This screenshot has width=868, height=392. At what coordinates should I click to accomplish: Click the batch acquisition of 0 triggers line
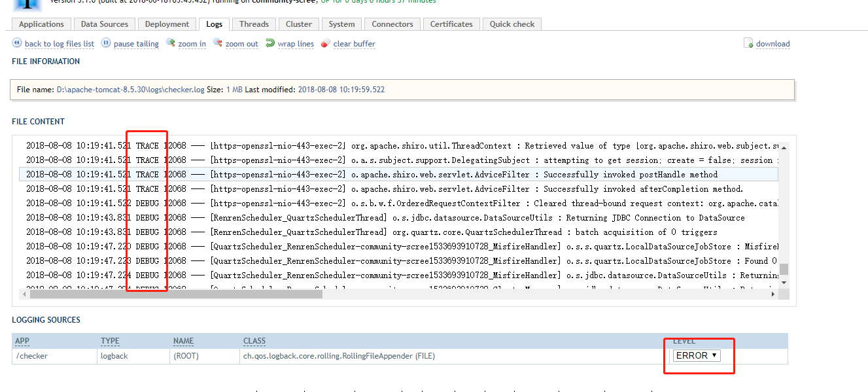[x=399, y=232]
